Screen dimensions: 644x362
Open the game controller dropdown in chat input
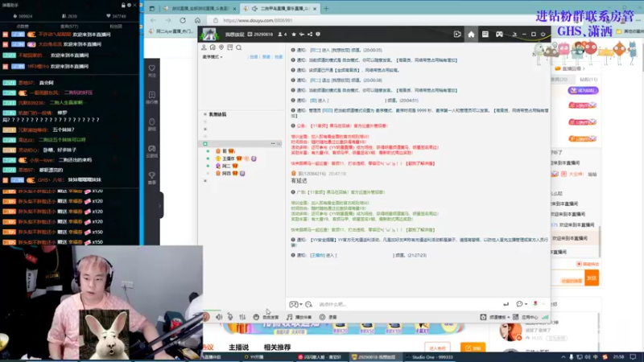(295, 304)
